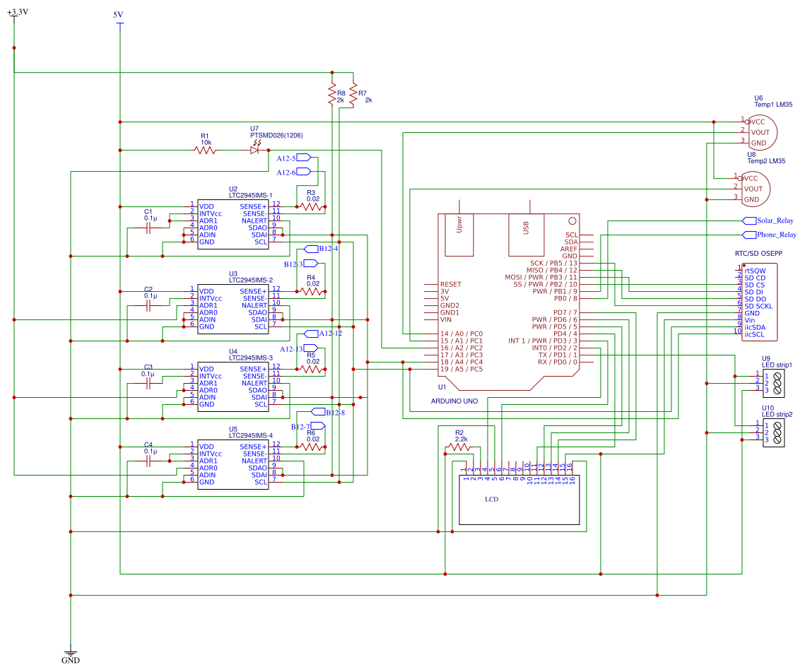Click pull-up resistor R7 symbol

click(x=353, y=95)
